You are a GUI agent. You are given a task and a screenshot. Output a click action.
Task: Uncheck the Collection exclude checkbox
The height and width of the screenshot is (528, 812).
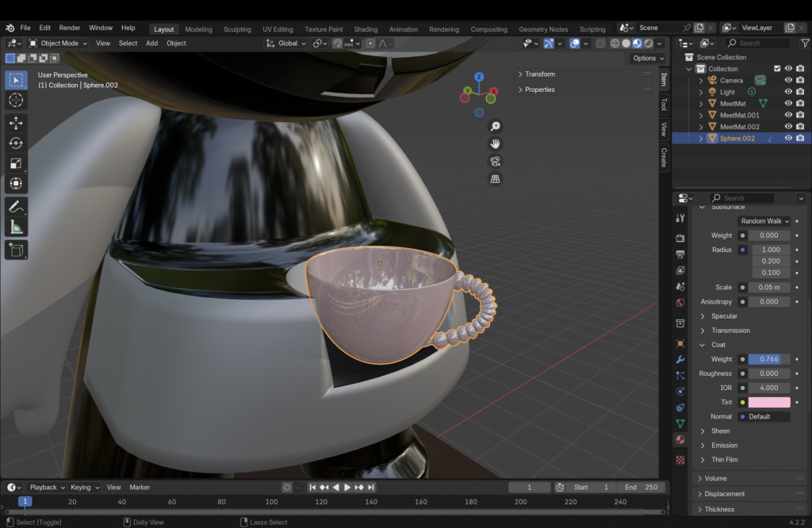[x=777, y=69]
